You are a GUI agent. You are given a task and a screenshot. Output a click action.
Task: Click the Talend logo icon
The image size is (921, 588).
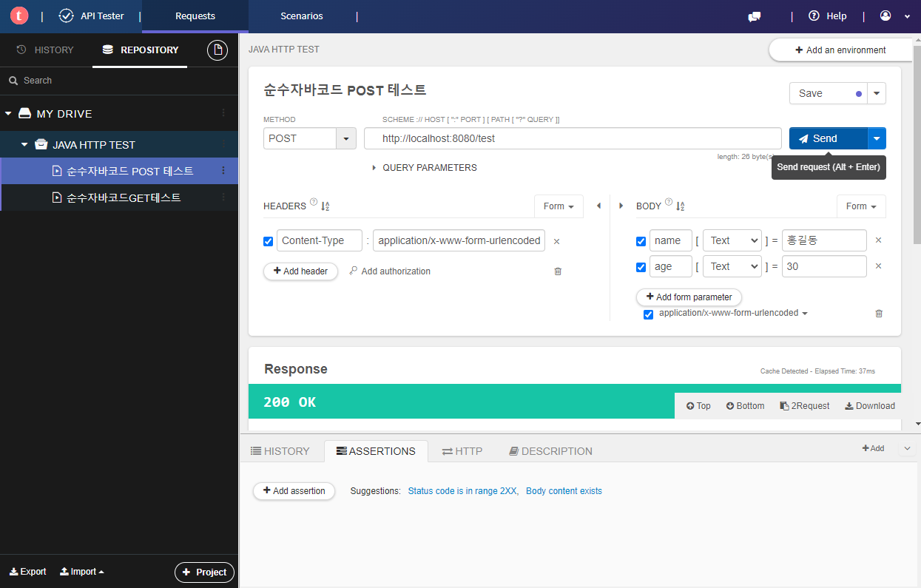click(x=19, y=16)
